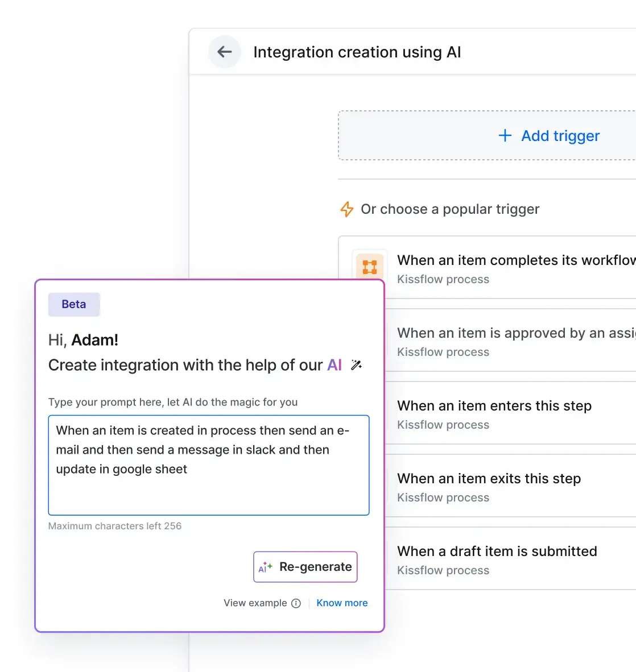Screen dimensions: 636x672
Task: Open the Add trigger panel
Action: (x=548, y=136)
